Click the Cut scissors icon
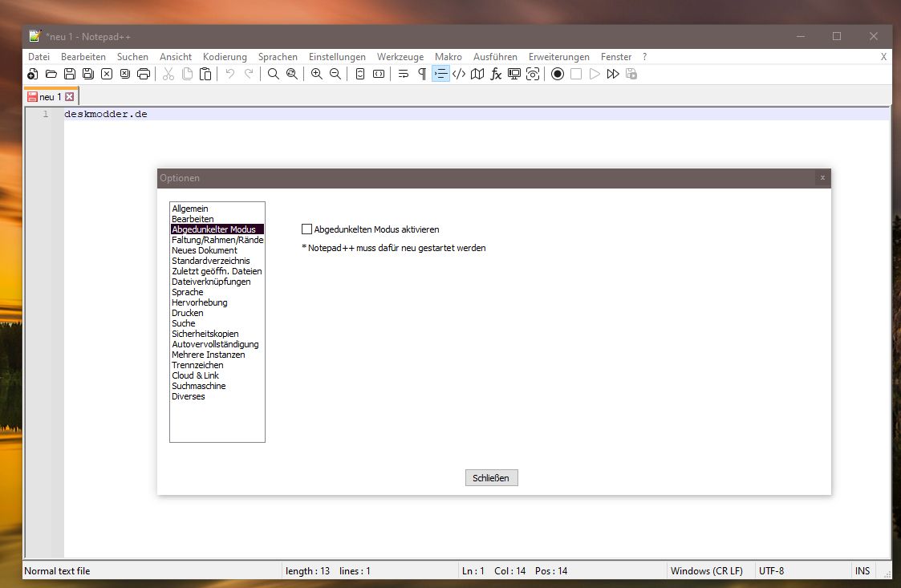The width and height of the screenshot is (901, 588). [x=168, y=74]
